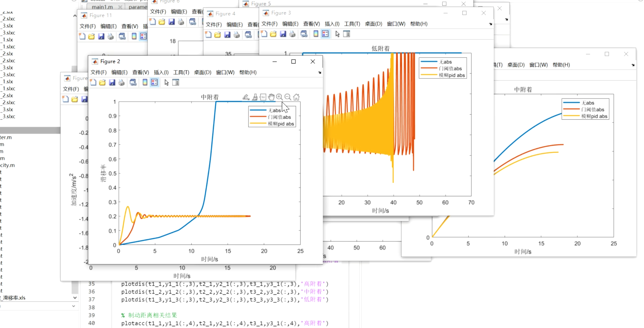Open 窗口(W) menu in Figure 2
Image resolution: width=644 pixels, height=328 pixels.
[225, 72]
